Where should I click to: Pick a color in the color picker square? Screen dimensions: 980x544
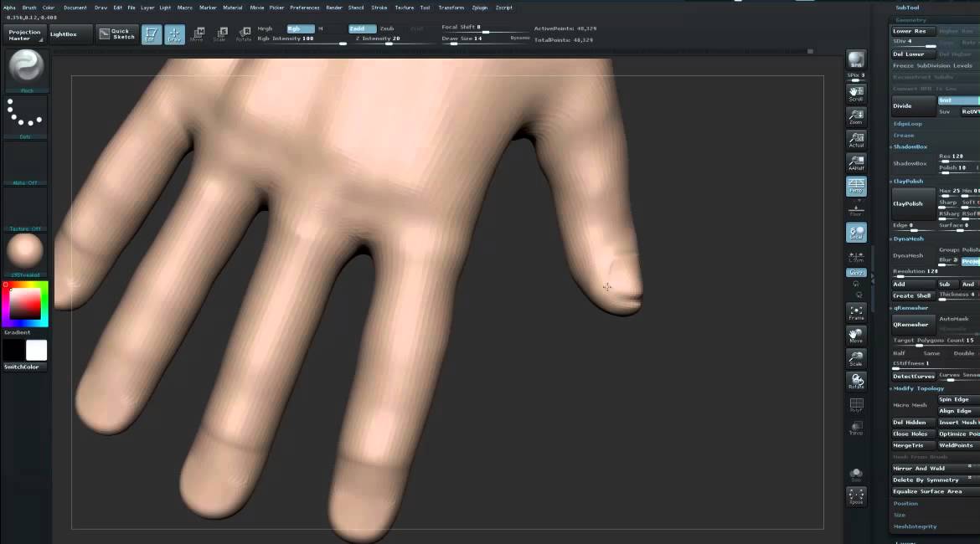coord(25,304)
